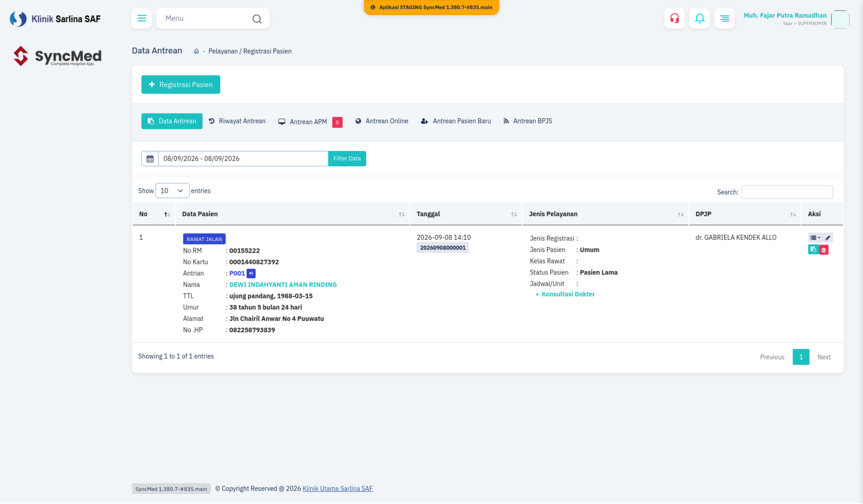The image size is (863, 504).
Task: Open the Antrean APM tab
Action: (310, 122)
